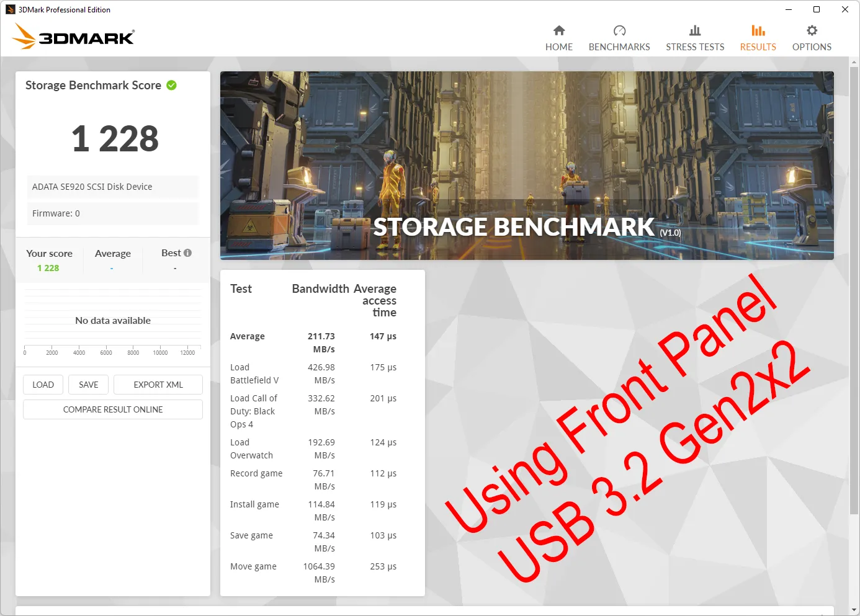Click the large score 1 228

click(115, 138)
